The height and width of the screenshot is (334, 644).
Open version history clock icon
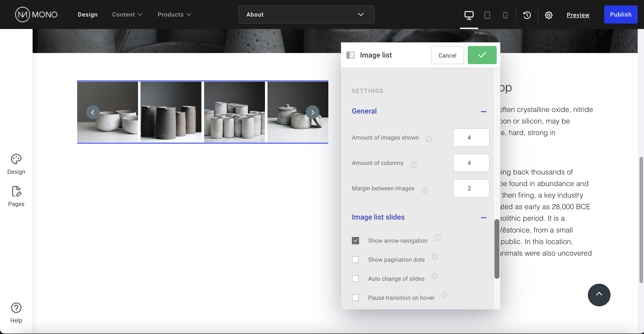[x=527, y=15]
